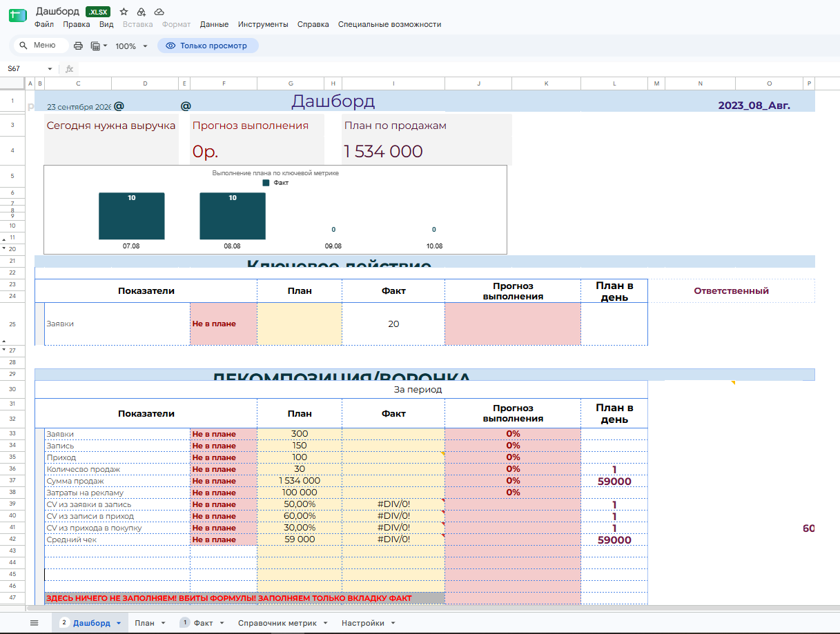
Task: Switch to the План sheet tab
Action: pyautogui.click(x=145, y=623)
